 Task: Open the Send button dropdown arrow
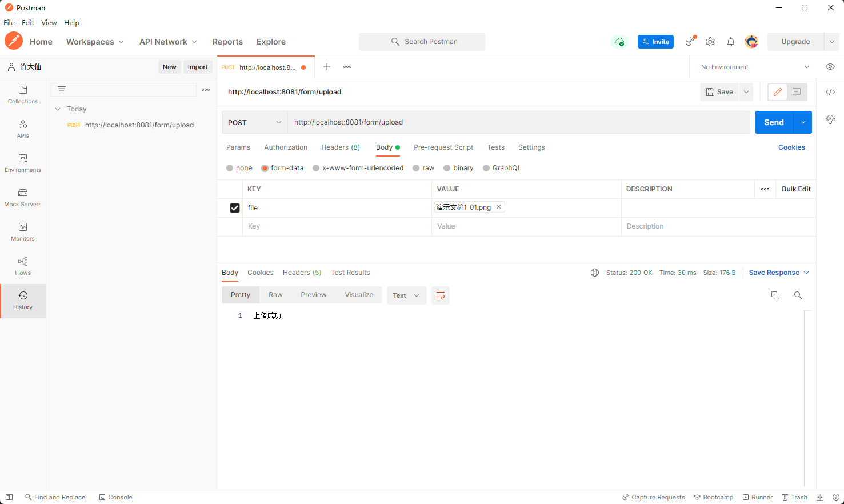point(803,122)
